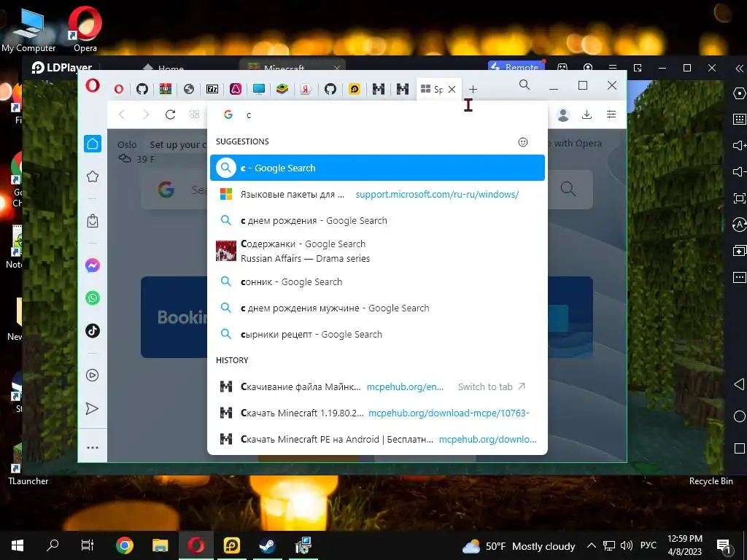Open 'Скачать Minecraft PE на Android' history entry
Screen dimensions: 747x560
pos(377,439)
